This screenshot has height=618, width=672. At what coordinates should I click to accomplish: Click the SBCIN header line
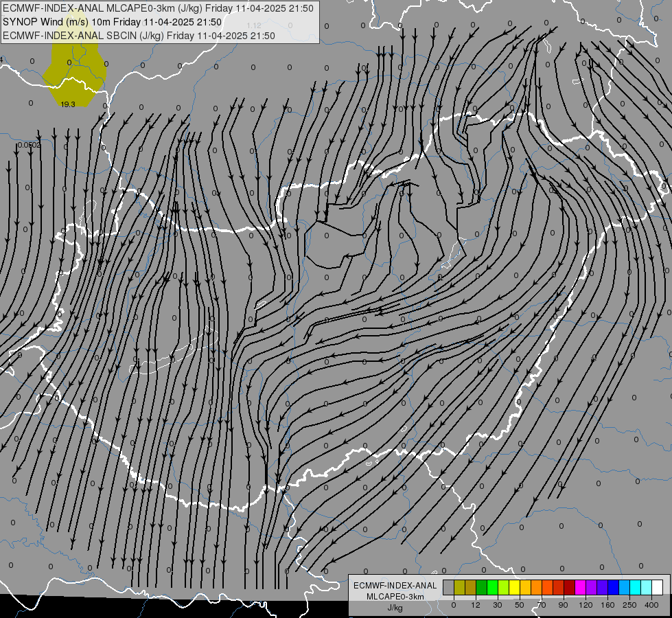click(139, 36)
